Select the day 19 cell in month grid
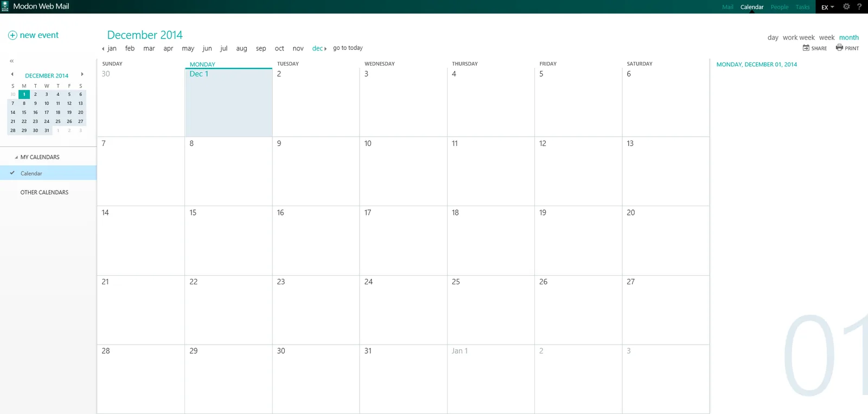Viewport: 868px width, 414px height. click(x=578, y=240)
